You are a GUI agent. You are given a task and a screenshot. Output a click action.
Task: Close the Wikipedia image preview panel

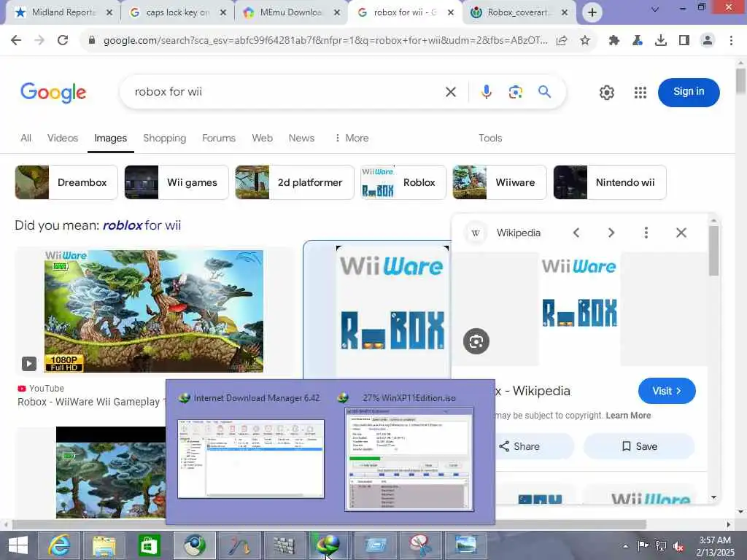click(681, 233)
